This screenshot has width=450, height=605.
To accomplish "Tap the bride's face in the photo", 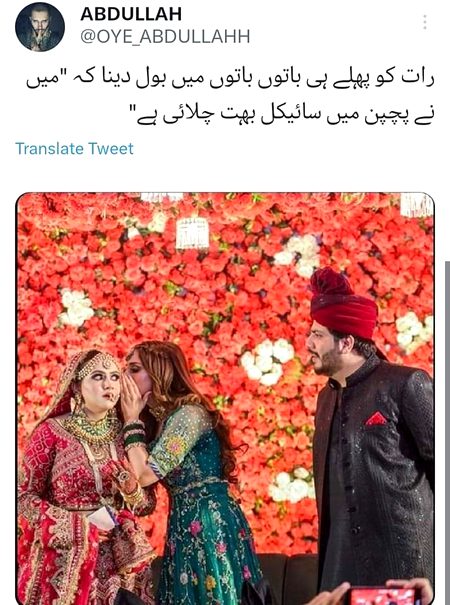I will (x=100, y=388).
